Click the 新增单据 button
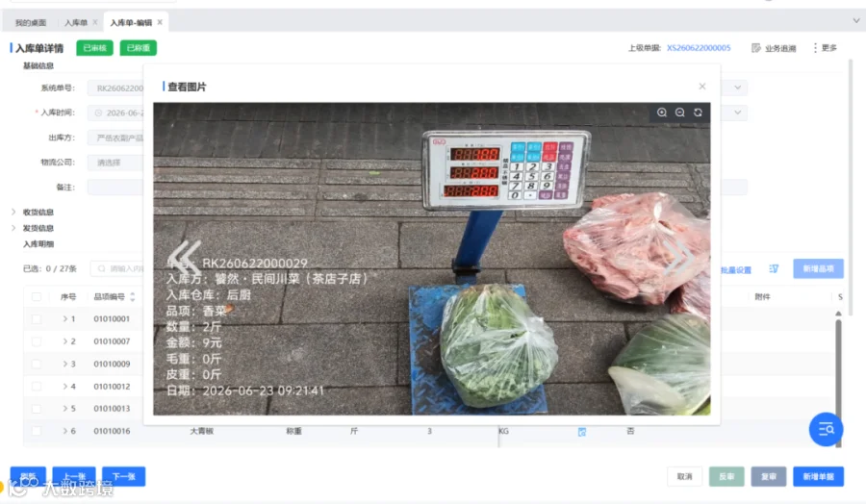The height and width of the screenshot is (504, 866). (818, 476)
